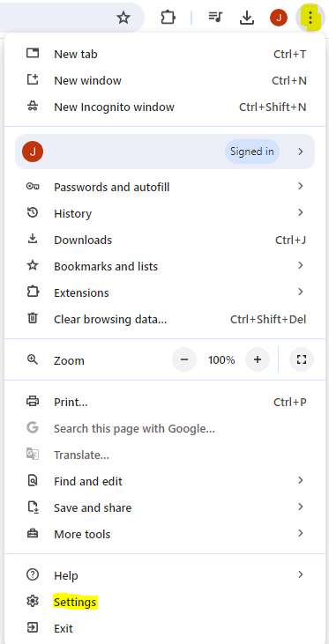Viewport: 329px width, 644px height.
Task: Expand Save and share submenu arrow
Action: coord(301,507)
